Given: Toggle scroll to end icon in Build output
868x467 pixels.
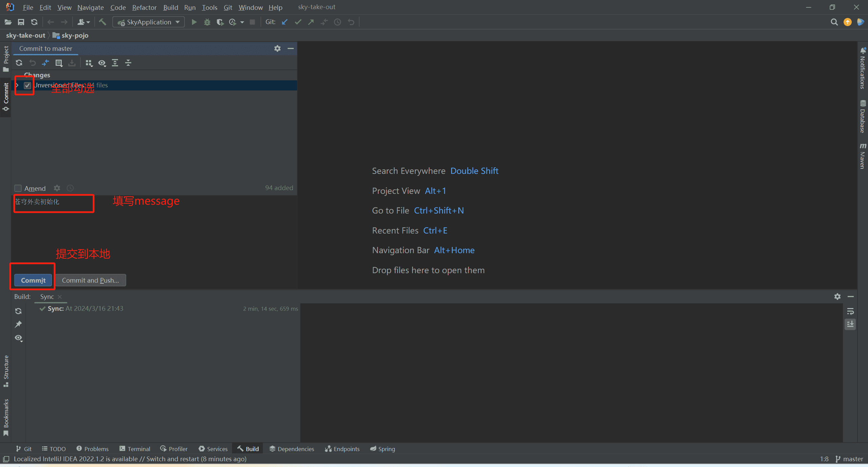Looking at the screenshot, I should (850, 324).
